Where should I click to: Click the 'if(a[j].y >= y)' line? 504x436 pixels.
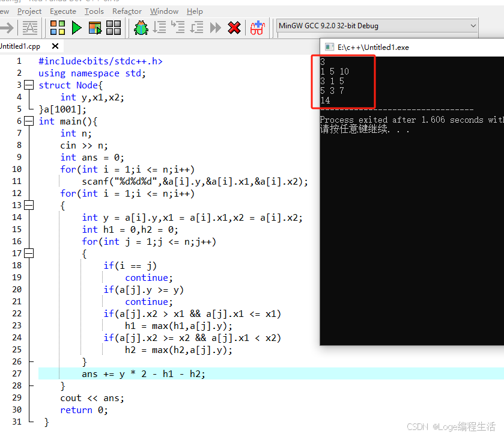click(x=144, y=290)
